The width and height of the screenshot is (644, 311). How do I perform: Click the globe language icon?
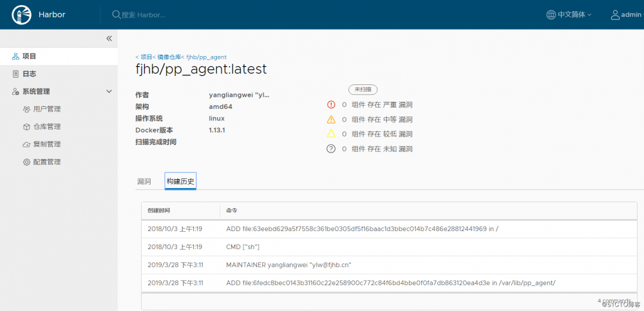551,15
